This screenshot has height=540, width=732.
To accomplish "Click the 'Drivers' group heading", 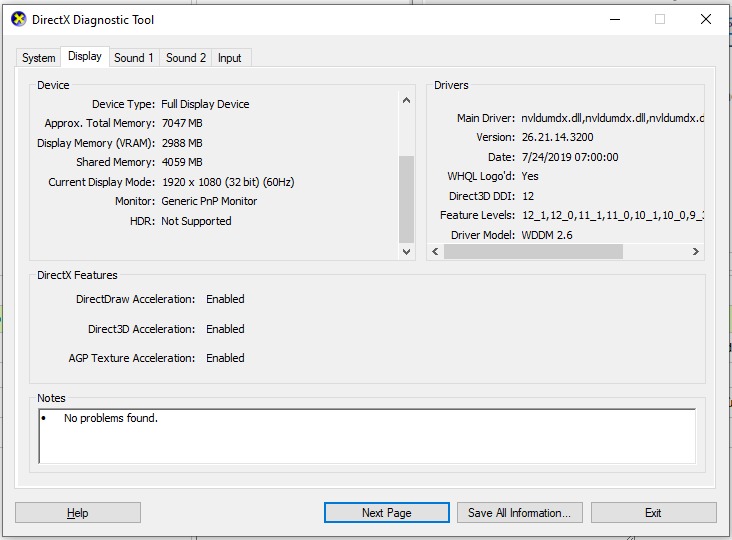I will coord(451,85).
